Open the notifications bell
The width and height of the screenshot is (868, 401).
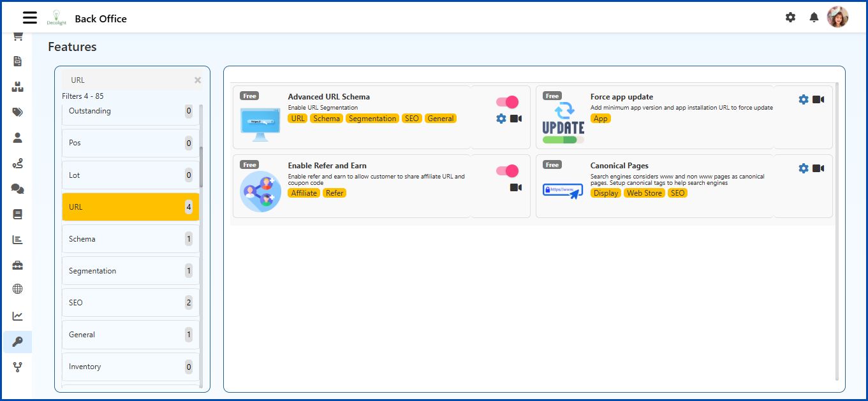814,17
